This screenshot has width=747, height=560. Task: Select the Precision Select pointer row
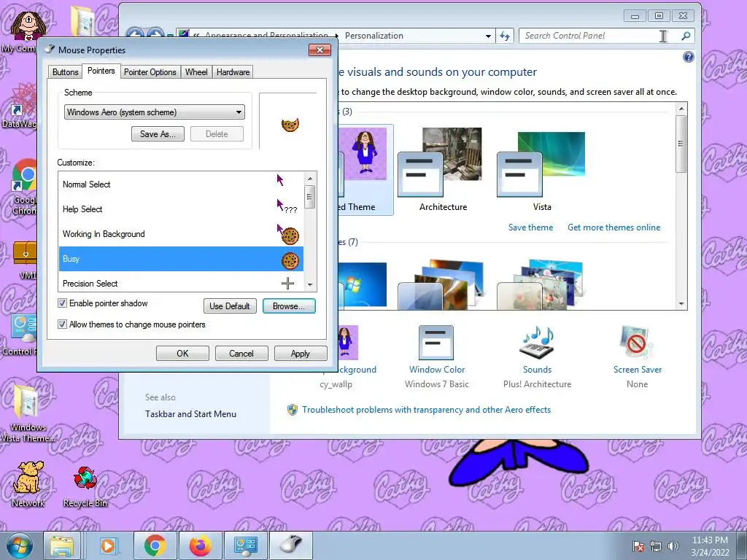pyautogui.click(x=181, y=284)
